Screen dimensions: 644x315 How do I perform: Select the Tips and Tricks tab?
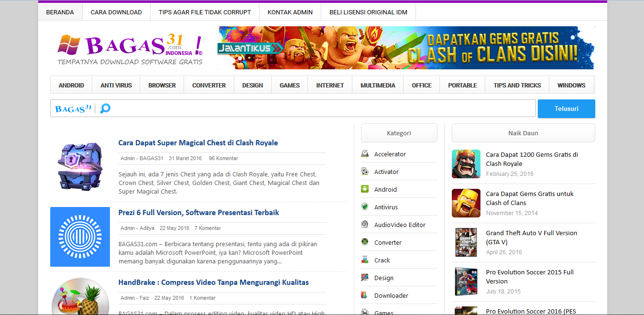517,85
